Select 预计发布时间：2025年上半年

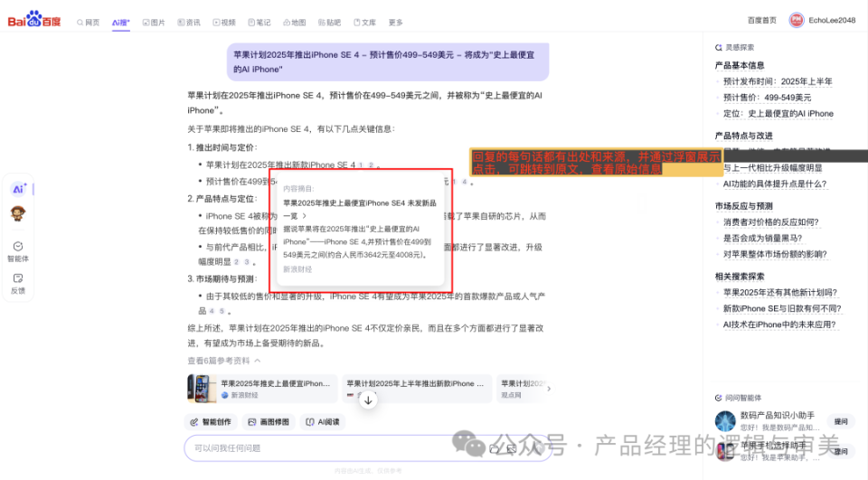click(778, 81)
